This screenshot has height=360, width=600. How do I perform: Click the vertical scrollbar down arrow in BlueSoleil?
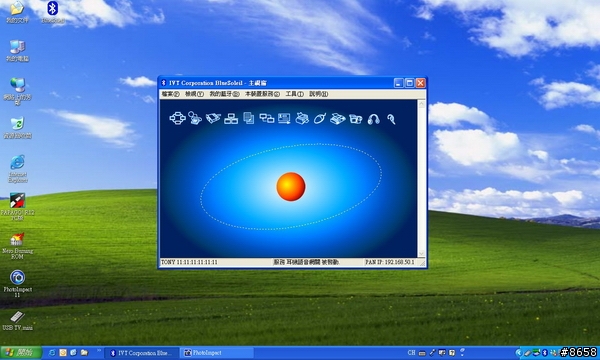point(421,253)
